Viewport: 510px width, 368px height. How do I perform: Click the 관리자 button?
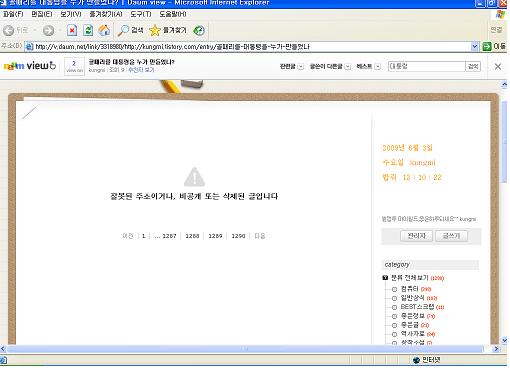tap(416, 236)
